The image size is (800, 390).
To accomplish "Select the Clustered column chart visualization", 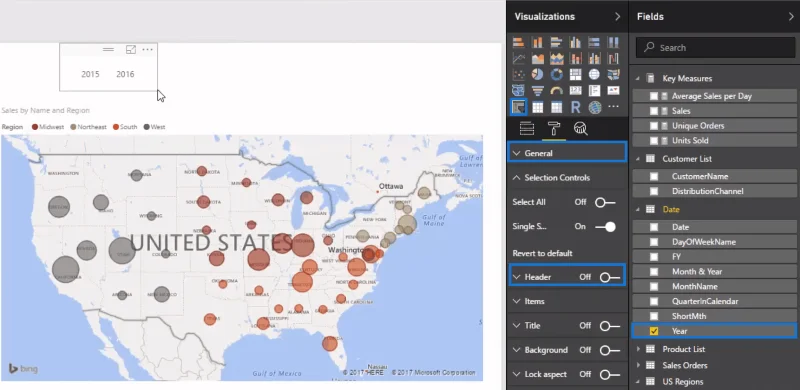I will pos(575,42).
